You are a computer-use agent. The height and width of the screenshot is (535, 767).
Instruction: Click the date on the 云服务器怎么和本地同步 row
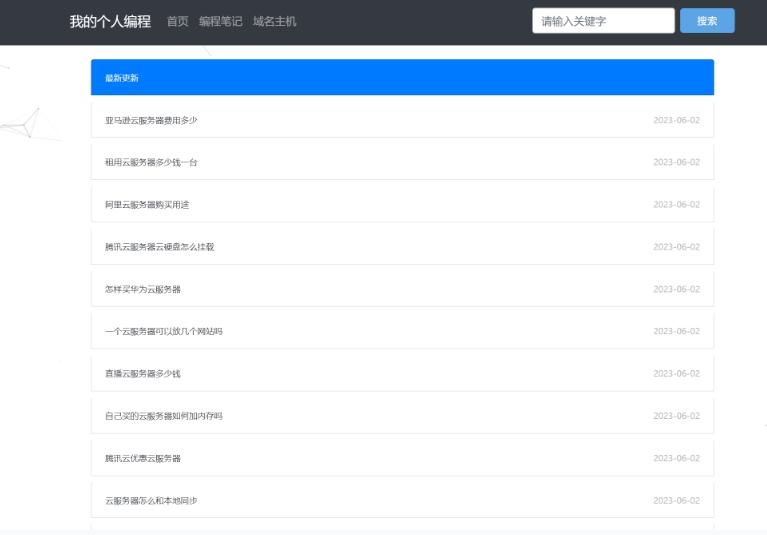tap(677, 501)
